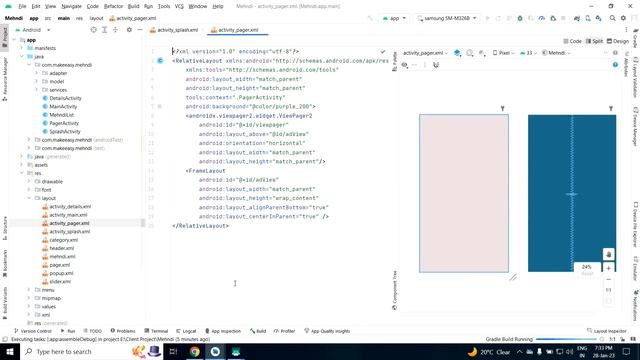Image resolution: width=640 pixels, height=360 pixels.
Task: Open the Logcat tool window
Action: click(x=186, y=331)
